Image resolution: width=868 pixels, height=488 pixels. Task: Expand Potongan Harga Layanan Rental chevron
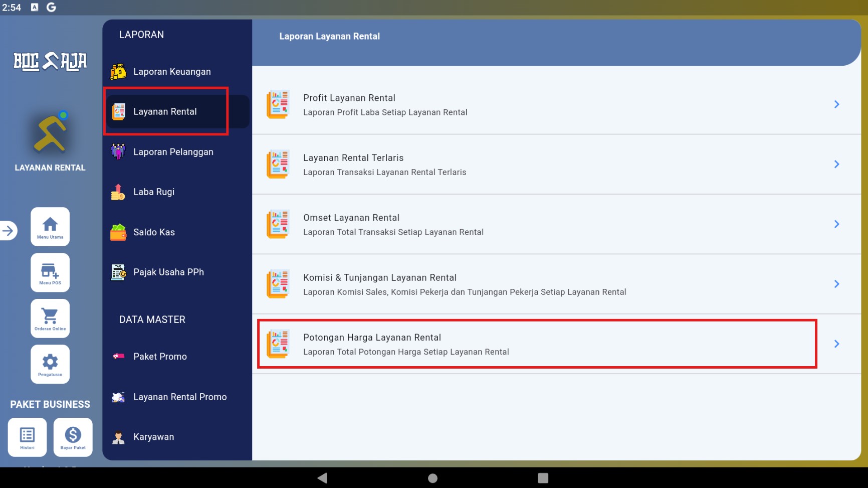tap(836, 344)
